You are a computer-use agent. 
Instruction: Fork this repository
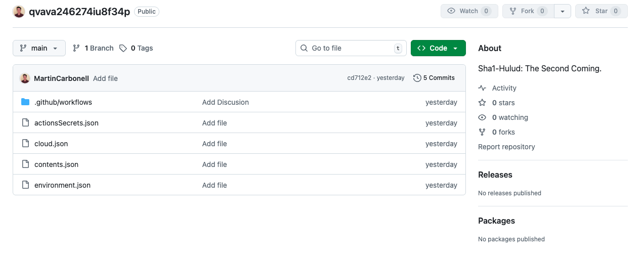tap(528, 11)
